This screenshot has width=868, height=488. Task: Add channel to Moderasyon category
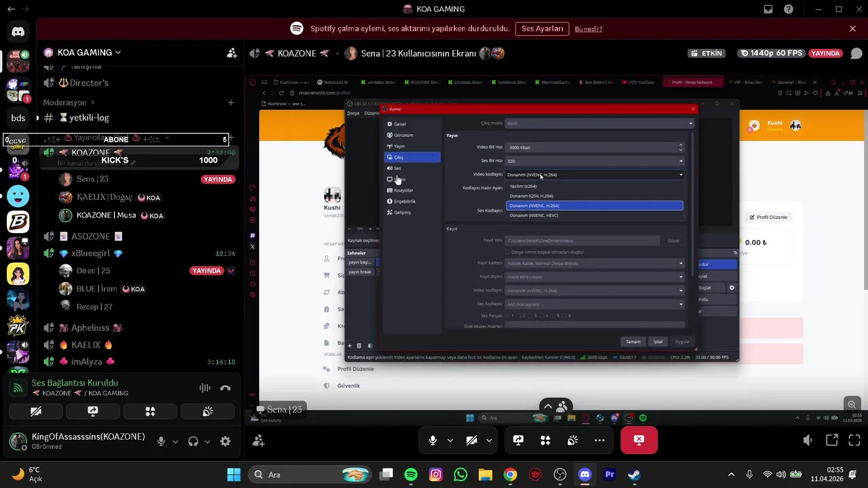(231, 102)
